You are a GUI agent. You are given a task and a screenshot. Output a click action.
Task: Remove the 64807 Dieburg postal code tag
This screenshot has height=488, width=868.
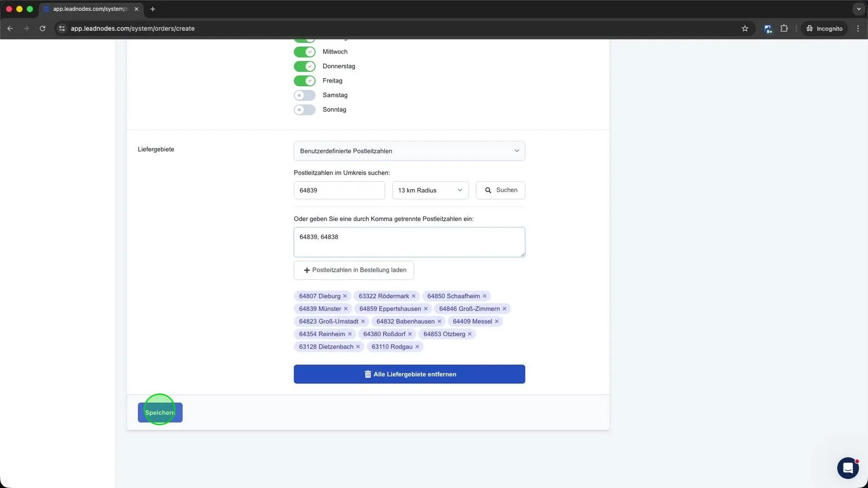pos(344,296)
